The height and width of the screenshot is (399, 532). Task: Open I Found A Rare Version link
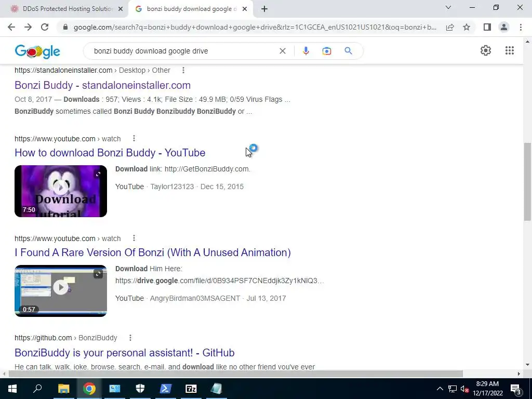153,252
